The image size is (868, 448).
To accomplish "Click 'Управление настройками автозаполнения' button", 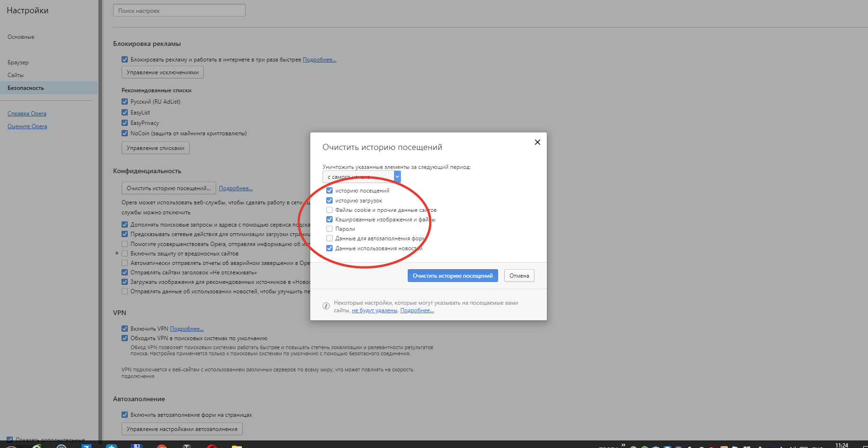I will (182, 429).
